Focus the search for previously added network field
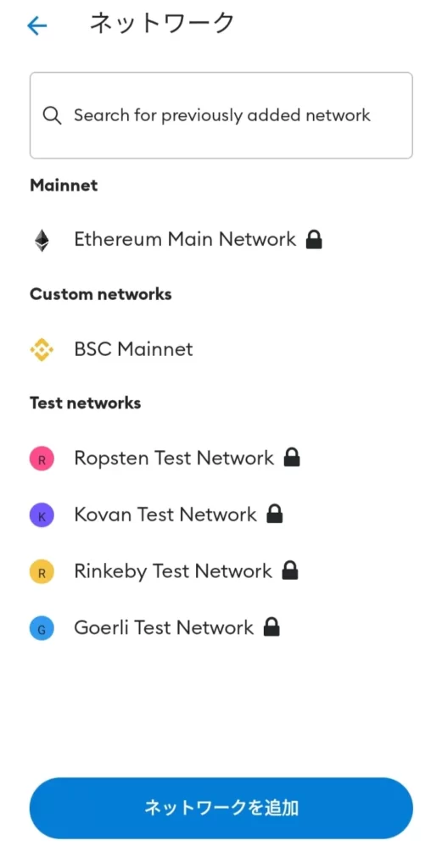 pos(221,115)
